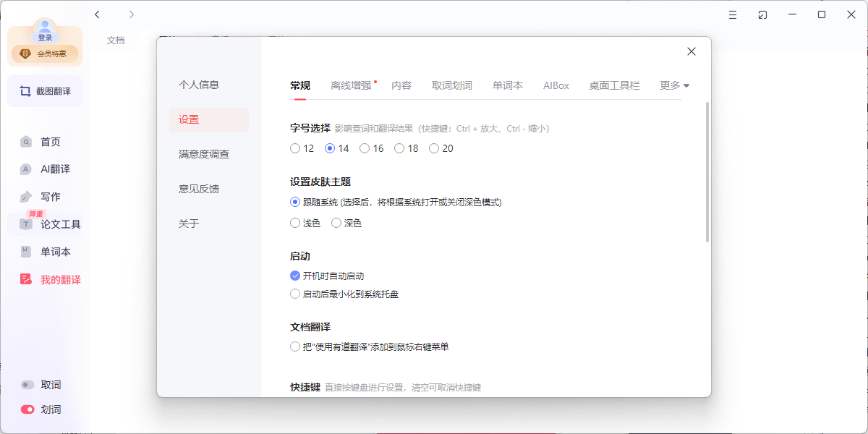Go to 首页 home in the sidebar
This screenshot has height=434, width=868.
[x=45, y=142]
